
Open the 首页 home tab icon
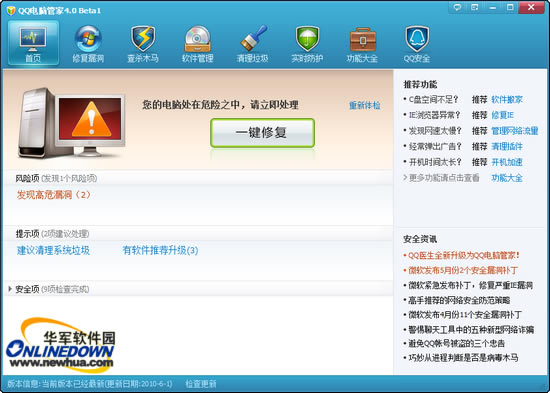[33, 43]
